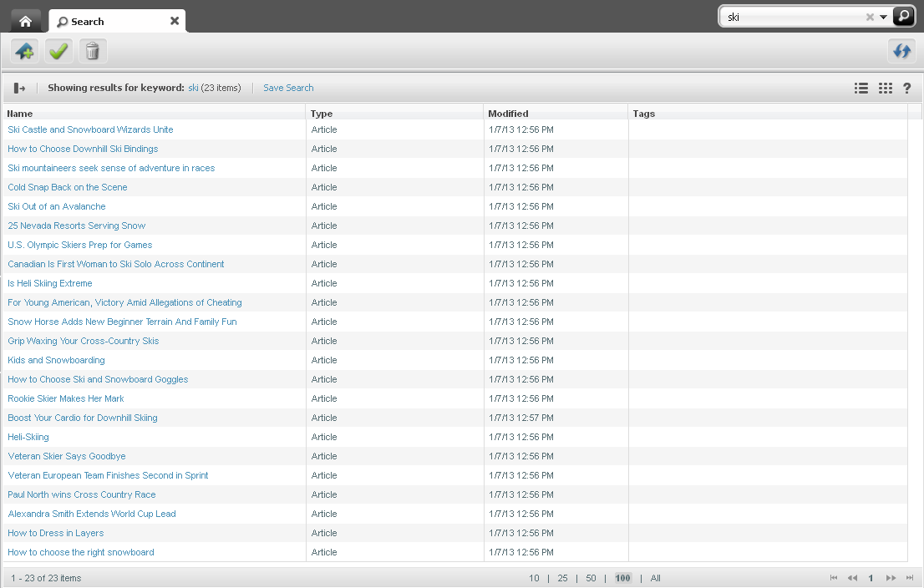924x588 pixels.
Task: Open How to Choose Downhill Ski Bindings
Action: pyautogui.click(x=83, y=149)
